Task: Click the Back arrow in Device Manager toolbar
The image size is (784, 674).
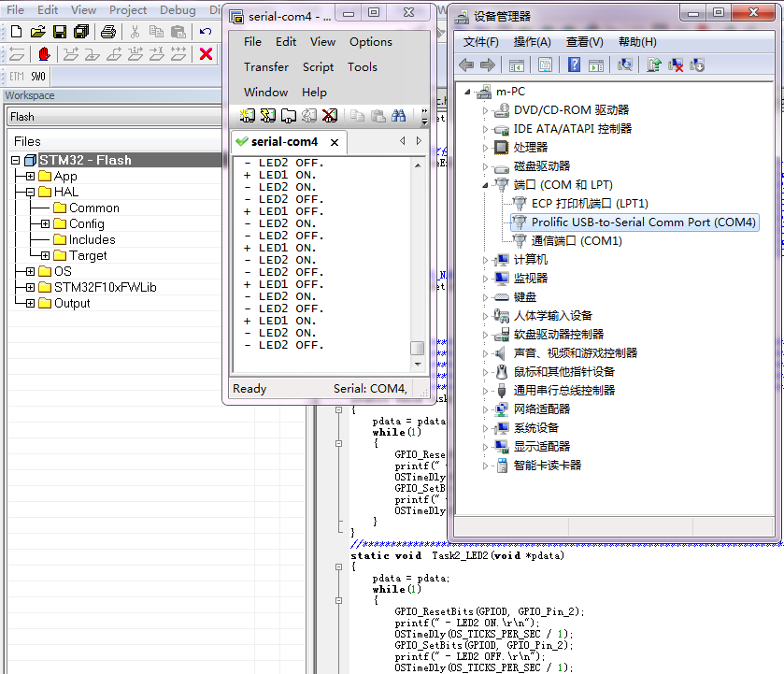Action: [x=466, y=65]
